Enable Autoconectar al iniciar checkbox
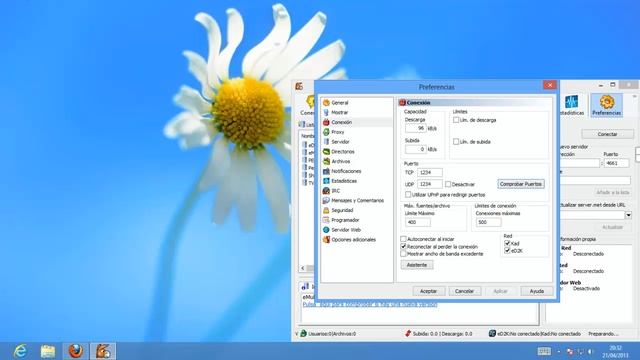 (403, 239)
